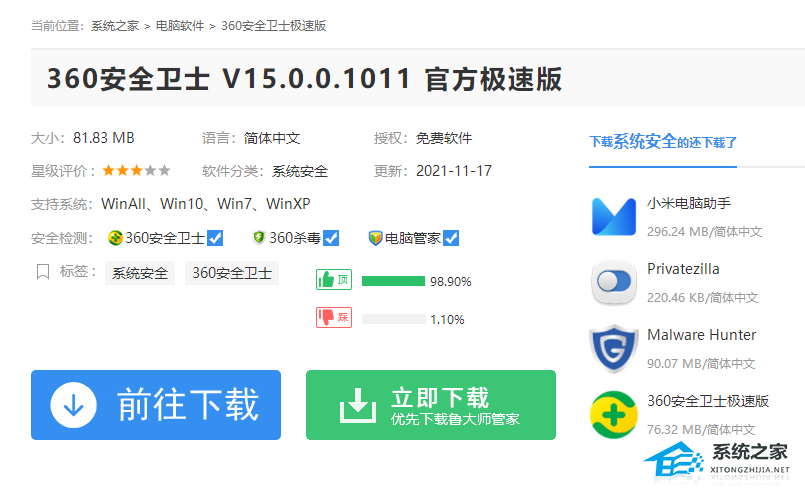Toggle the 360杀毒 checkbox

[x=331, y=238]
